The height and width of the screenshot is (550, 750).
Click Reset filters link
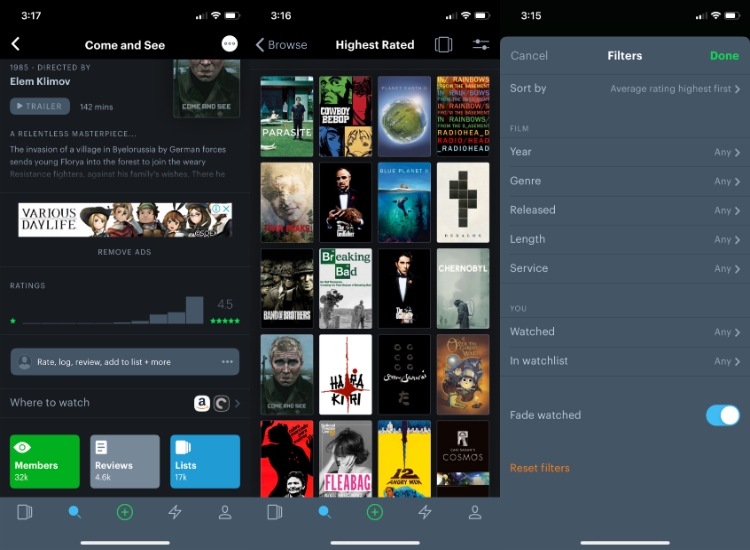point(540,468)
